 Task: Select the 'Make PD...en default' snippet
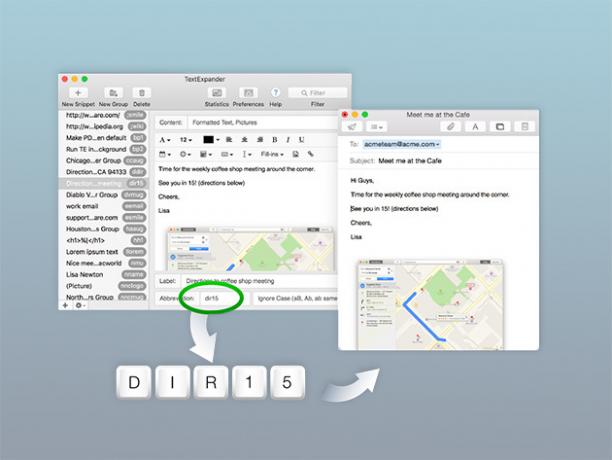click(x=104, y=138)
